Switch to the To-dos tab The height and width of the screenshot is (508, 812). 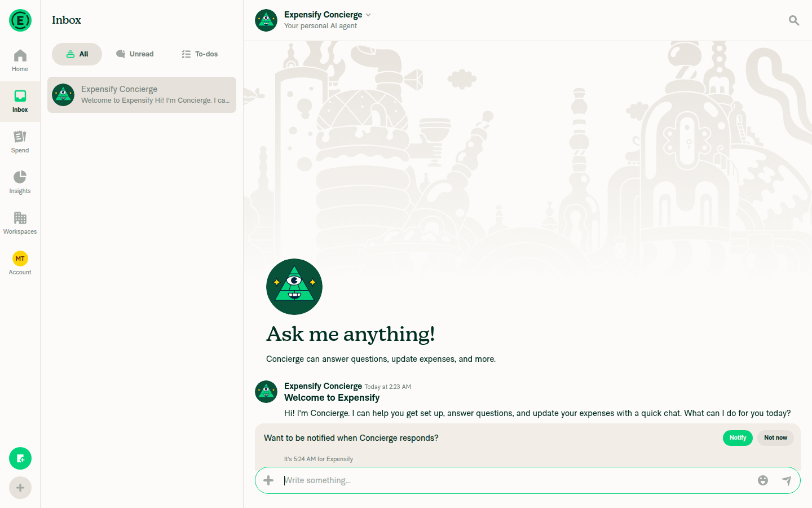200,54
